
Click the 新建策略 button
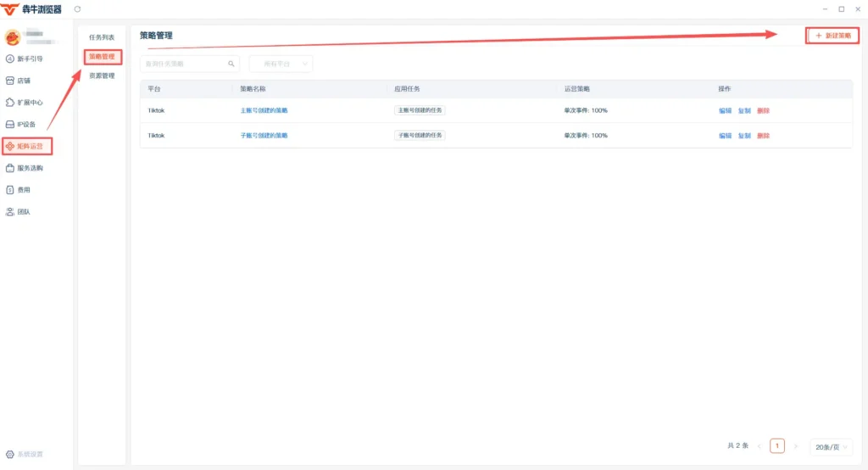(x=832, y=36)
